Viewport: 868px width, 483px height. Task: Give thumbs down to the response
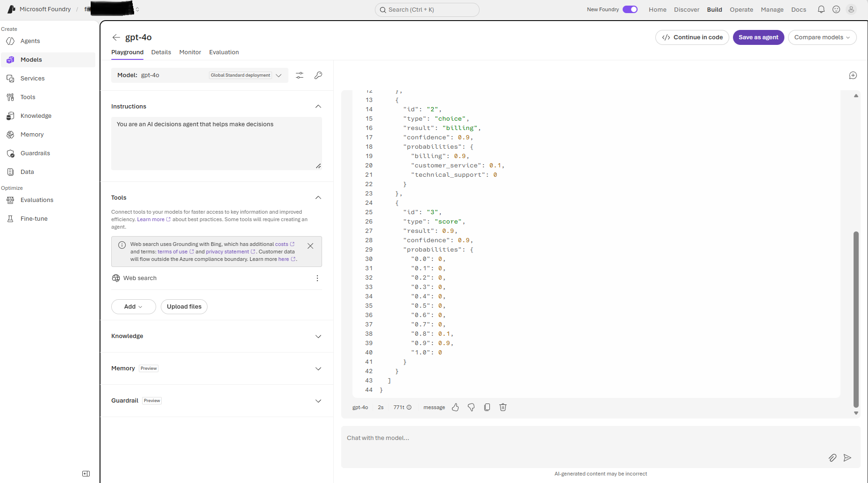pos(471,407)
